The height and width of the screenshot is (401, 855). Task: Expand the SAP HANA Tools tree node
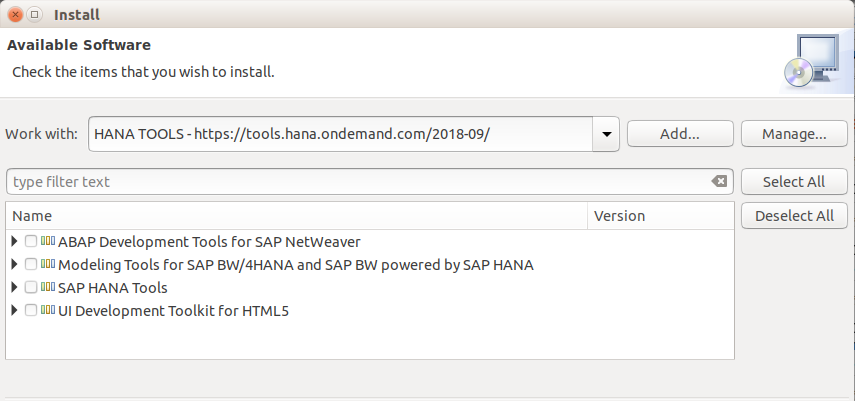14,287
